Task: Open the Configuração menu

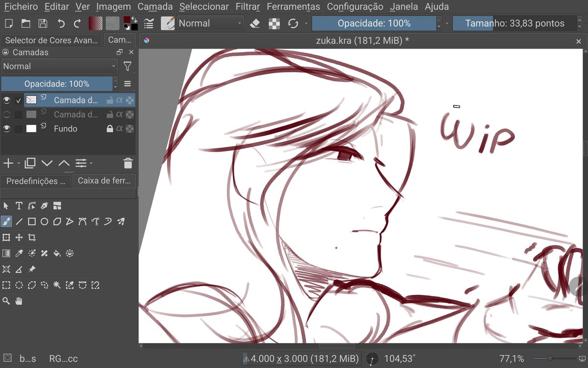Action: point(355,7)
